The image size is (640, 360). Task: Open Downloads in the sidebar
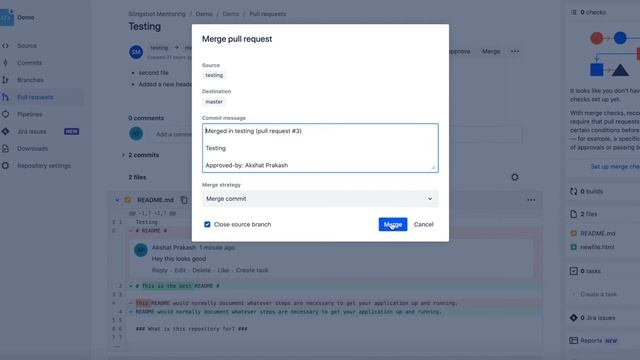[x=32, y=149]
